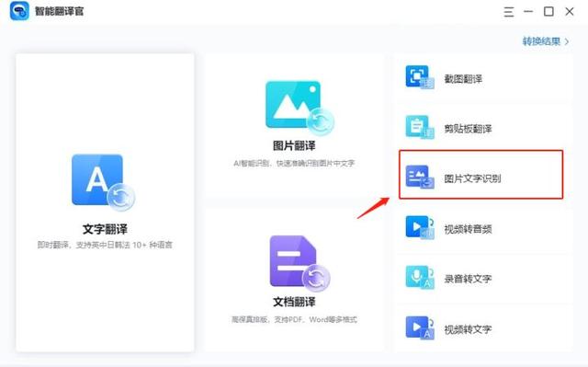The width and height of the screenshot is (588, 367).
Task: Click the 视频转文字 icon
Action: (x=420, y=328)
